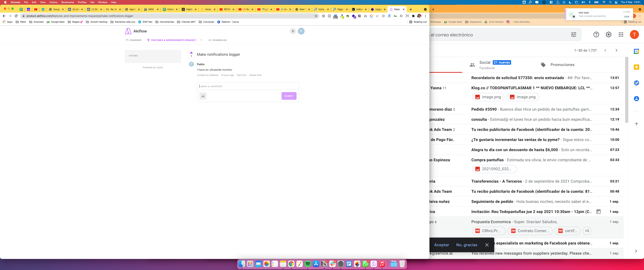Switch to Gmail Promociones tab
This screenshot has height=270, width=644.
(x=558, y=65)
